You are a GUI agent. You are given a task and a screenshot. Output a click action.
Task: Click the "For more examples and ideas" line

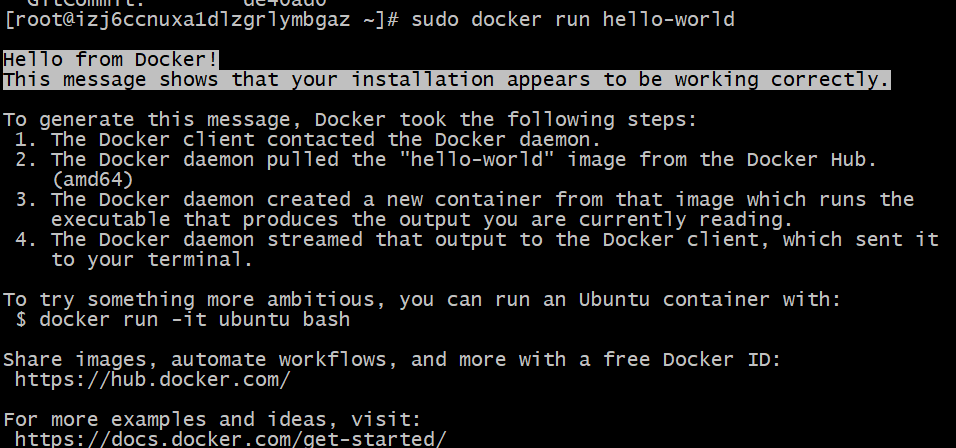point(212,419)
